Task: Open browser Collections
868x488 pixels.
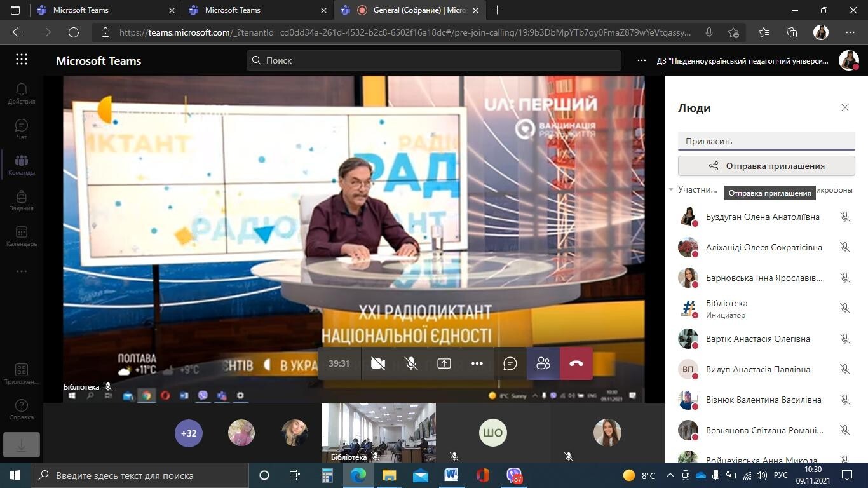Action: click(792, 32)
